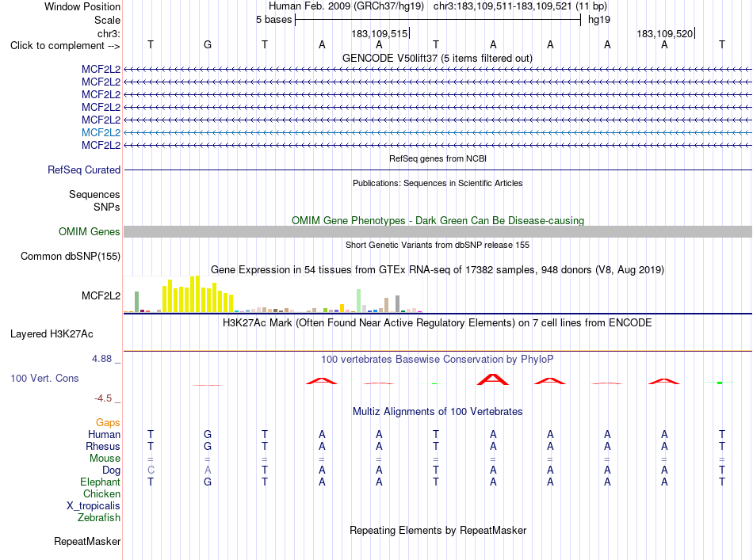Image resolution: width=753 pixels, height=560 pixels.
Task: Click the orange "Gaps" label
Action: tap(108, 422)
